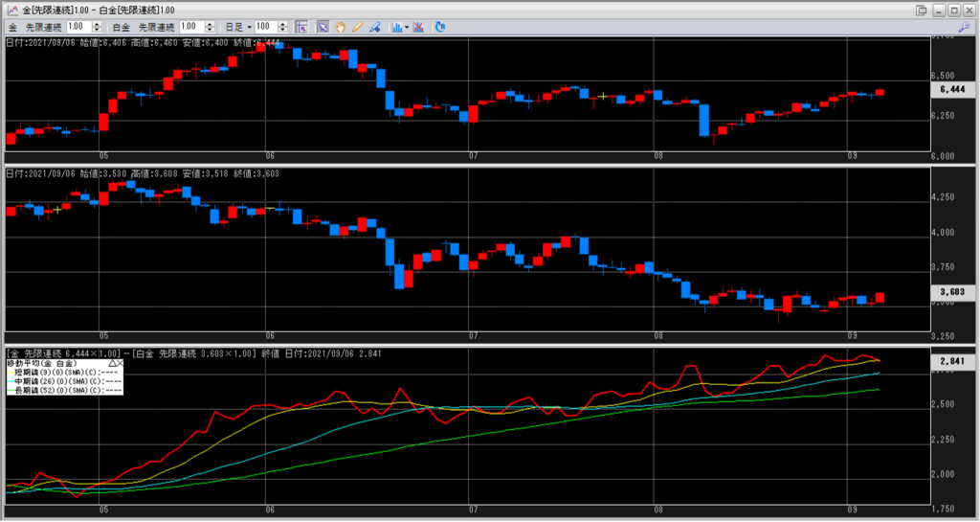Viewport: 980px width, 522px height.
Task: Collapse the 移動平均 legend with triangle
Action: coord(110,364)
